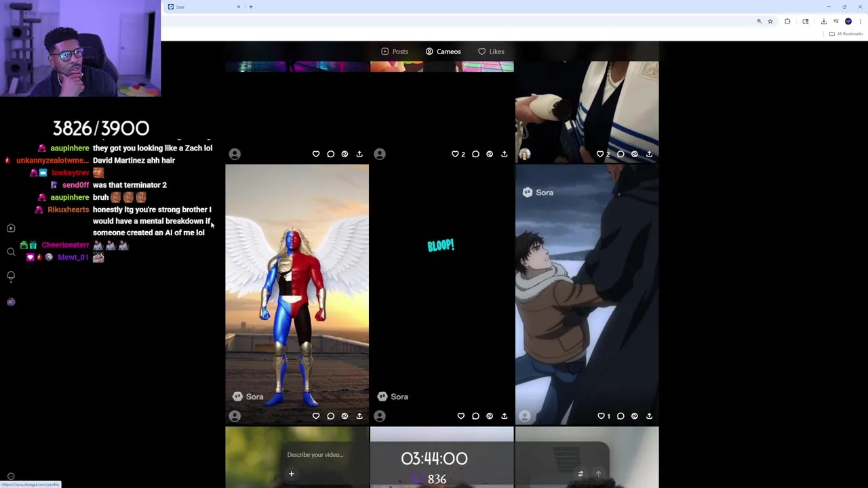The image size is (868, 488).
Task: Open the Chrome media controls icon
Action: coord(836,22)
